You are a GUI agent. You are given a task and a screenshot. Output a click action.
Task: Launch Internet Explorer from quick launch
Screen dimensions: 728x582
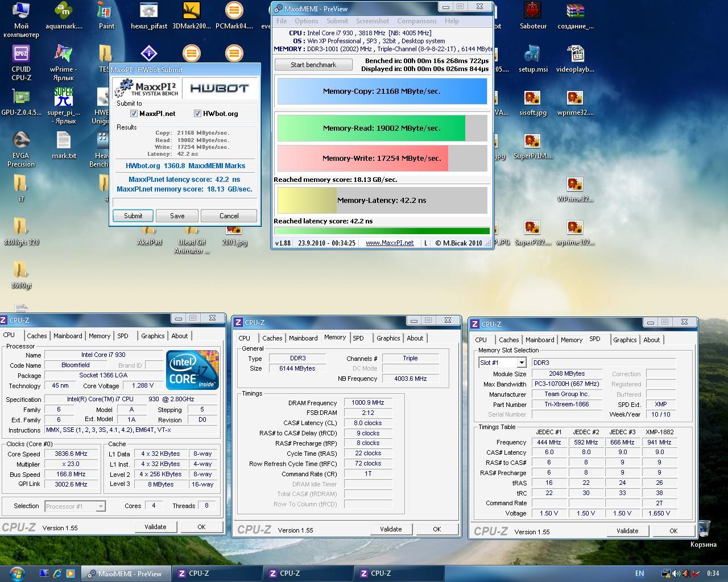coord(57,573)
